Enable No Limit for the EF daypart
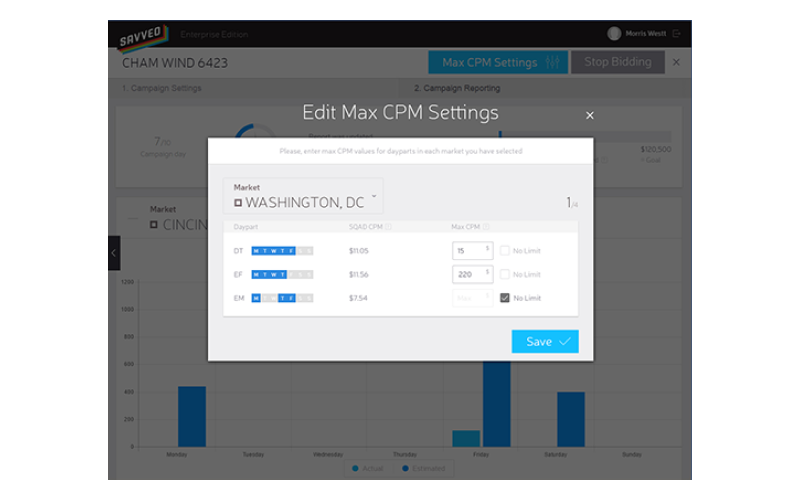This screenshot has height=500, width=800. [505, 274]
